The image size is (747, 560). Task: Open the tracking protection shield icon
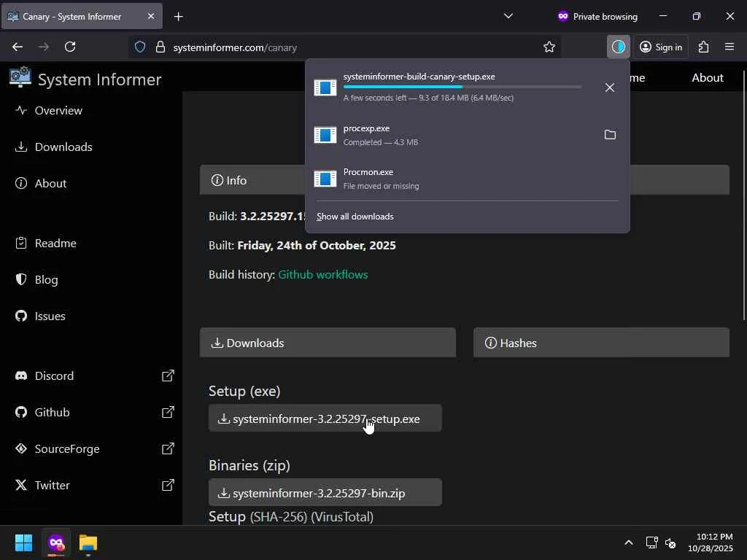[139, 47]
